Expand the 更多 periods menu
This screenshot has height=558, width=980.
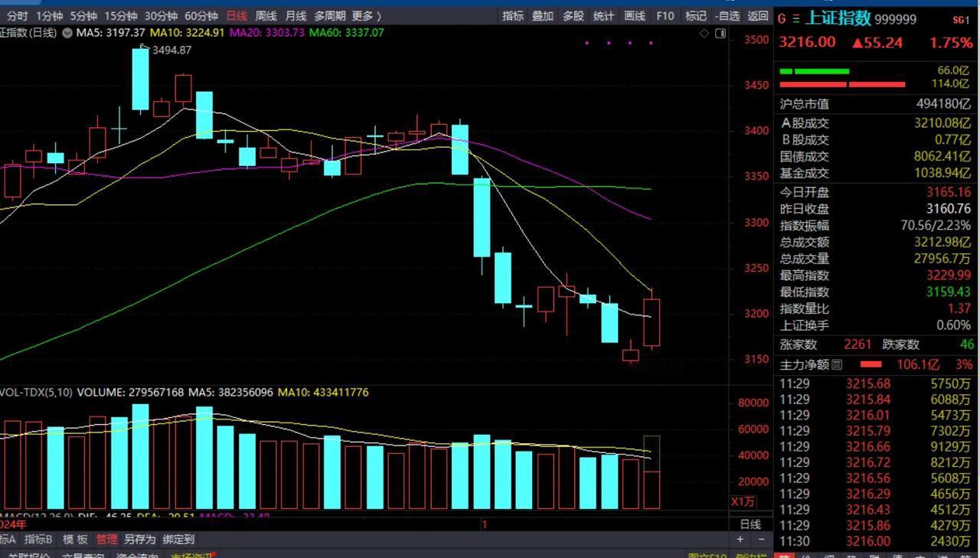[x=366, y=15]
